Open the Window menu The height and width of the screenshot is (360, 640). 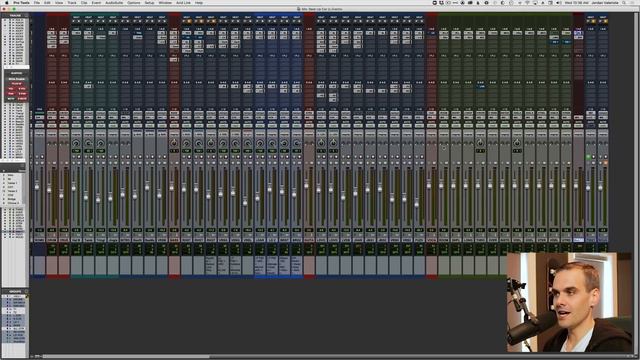pos(165,3)
